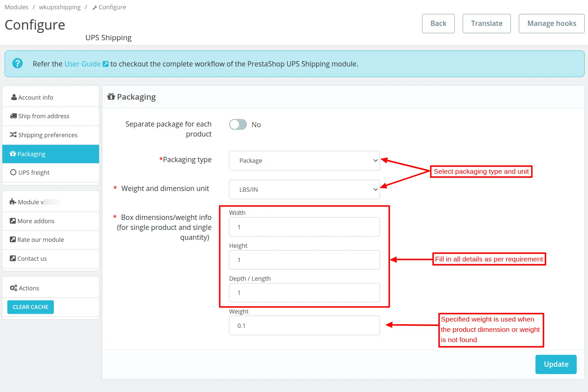Open the UPS freight tab
Image resolution: width=588 pixels, height=392 pixels.
pos(51,172)
